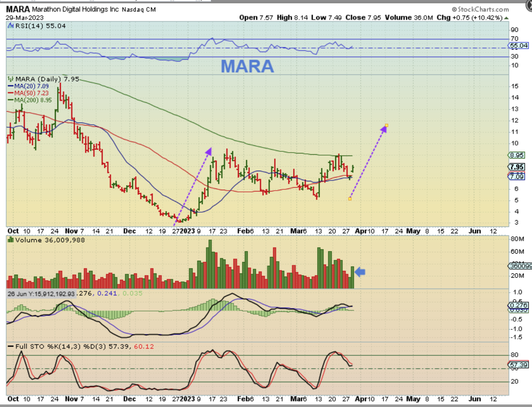Click the 80 level on stochastic axis
Screen dimensions: 532x407
(x=515, y=355)
